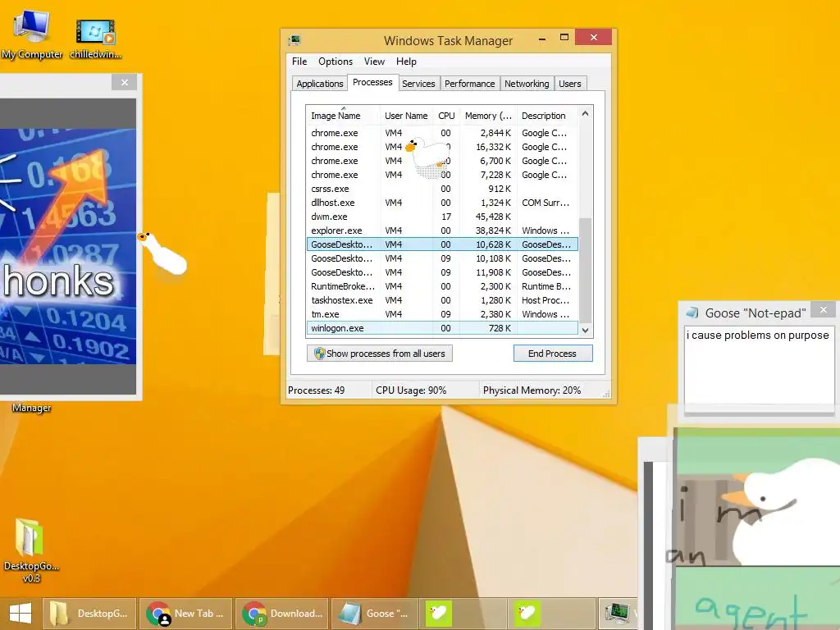Sort by User Name column header

pos(406,116)
